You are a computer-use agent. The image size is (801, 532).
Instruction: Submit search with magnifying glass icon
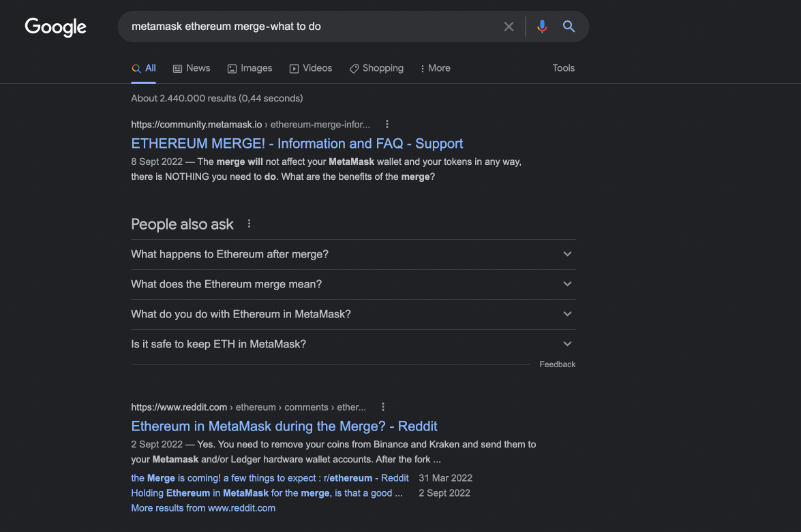[569, 27]
